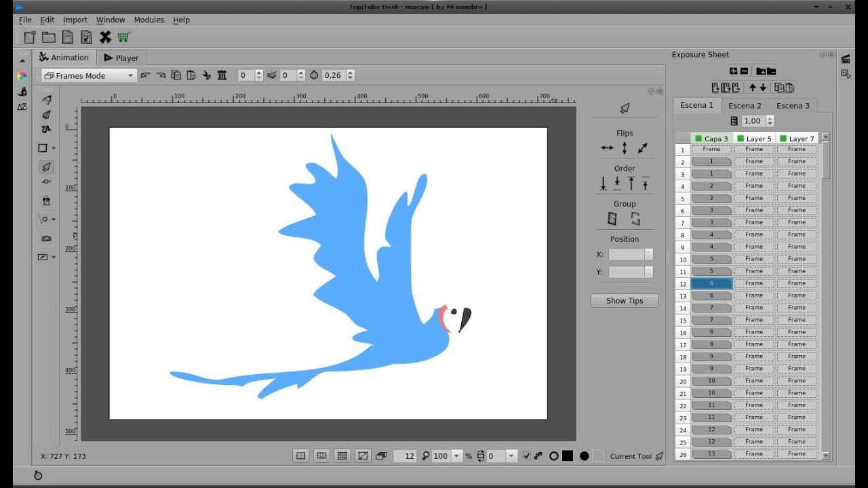Expand the Rectangle tool options arrow
Image resolution: width=868 pixels, height=488 pixels.
point(54,148)
